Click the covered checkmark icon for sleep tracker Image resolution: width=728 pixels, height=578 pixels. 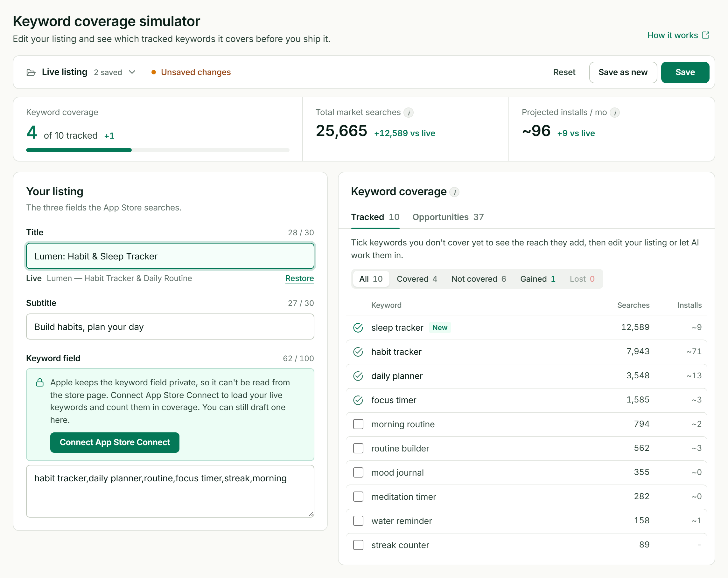tap(358, 328)
